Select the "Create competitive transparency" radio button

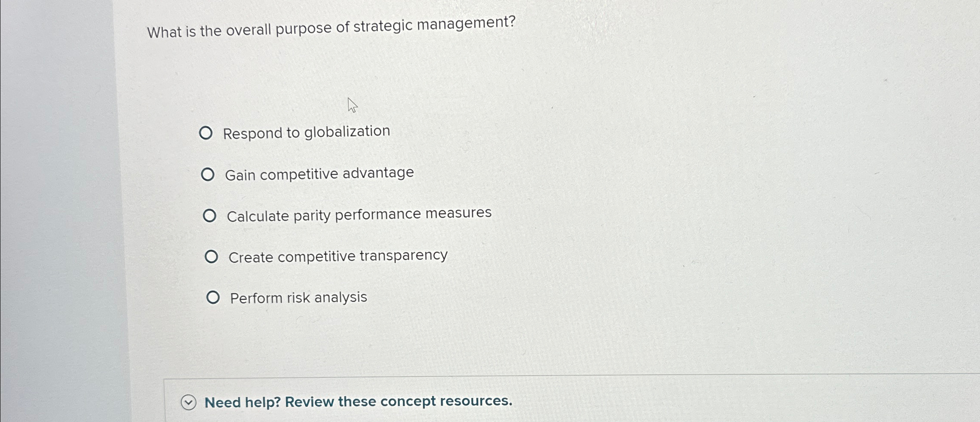(213, 257)
